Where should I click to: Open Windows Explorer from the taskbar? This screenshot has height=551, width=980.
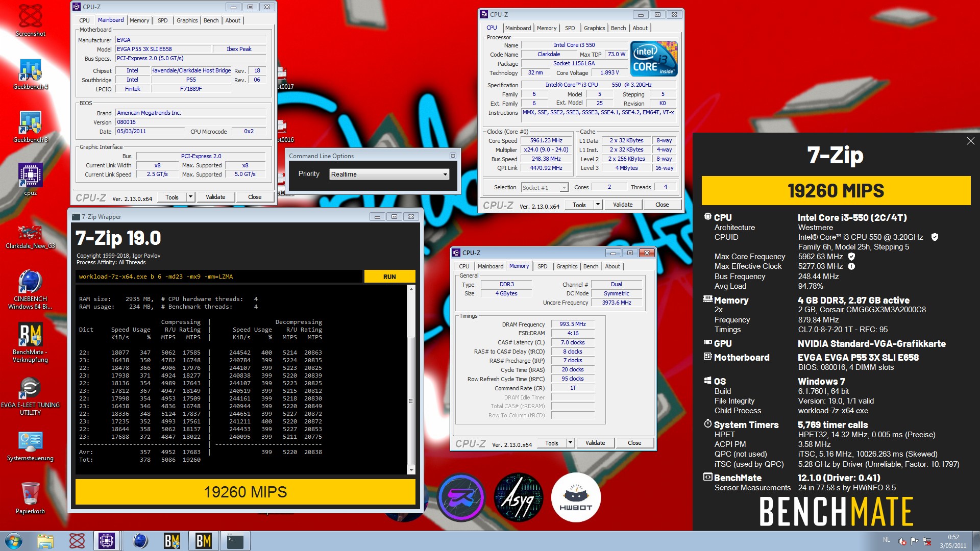45,541
